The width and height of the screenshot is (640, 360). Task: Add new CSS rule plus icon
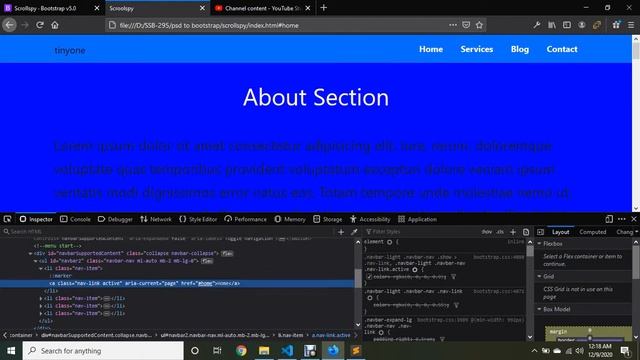[x=513, y=232]
